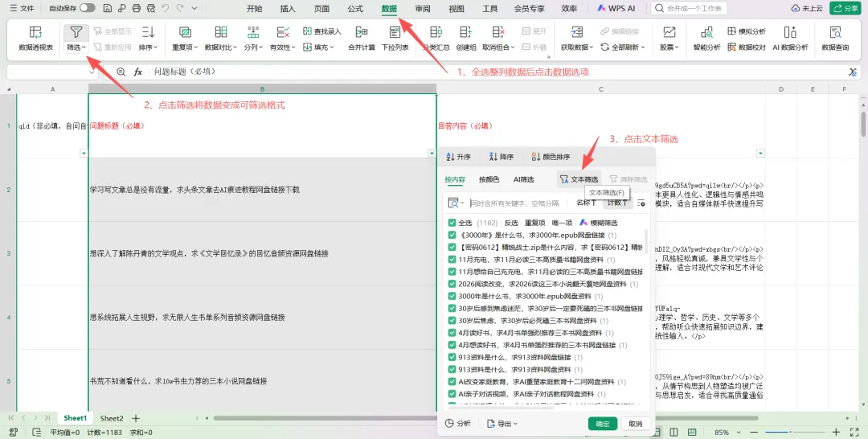This screenshot has height=439, width=868.
Task: Uncheck 【密码0612】精锐战士.zip filter item
Action: click(452, 247)
